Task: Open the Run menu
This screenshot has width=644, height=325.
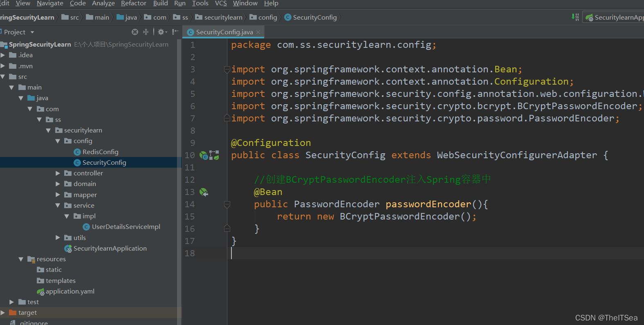Action: pyautogui.click(x=180, y=3)
